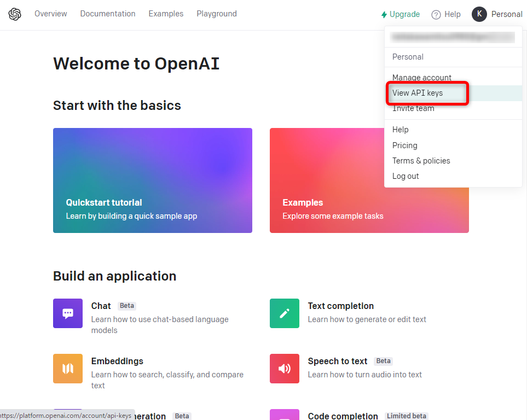Open the red Speech to text speaker icon

[x=285, y=368]
